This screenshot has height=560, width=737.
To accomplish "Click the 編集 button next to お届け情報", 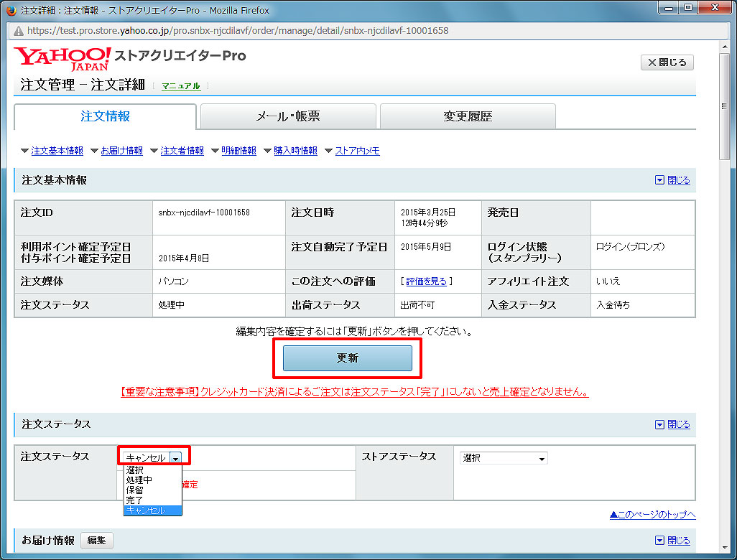I will [96, 541].
